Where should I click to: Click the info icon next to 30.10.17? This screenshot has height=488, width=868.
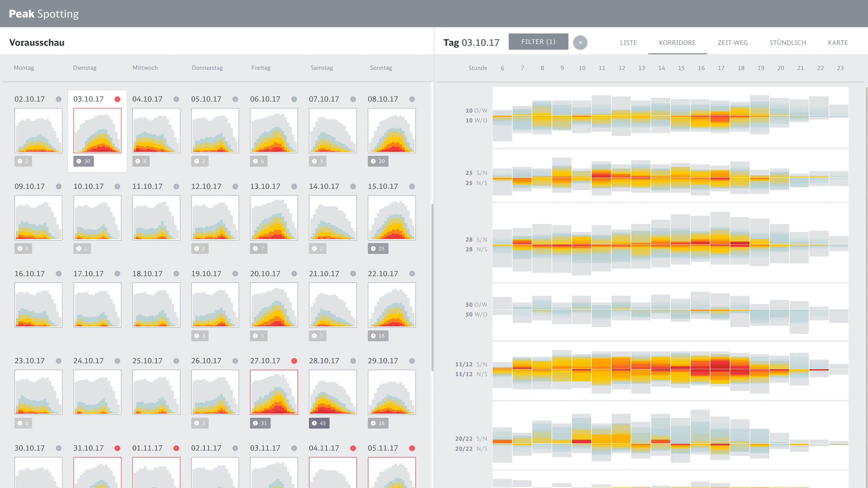click(59, 448)
